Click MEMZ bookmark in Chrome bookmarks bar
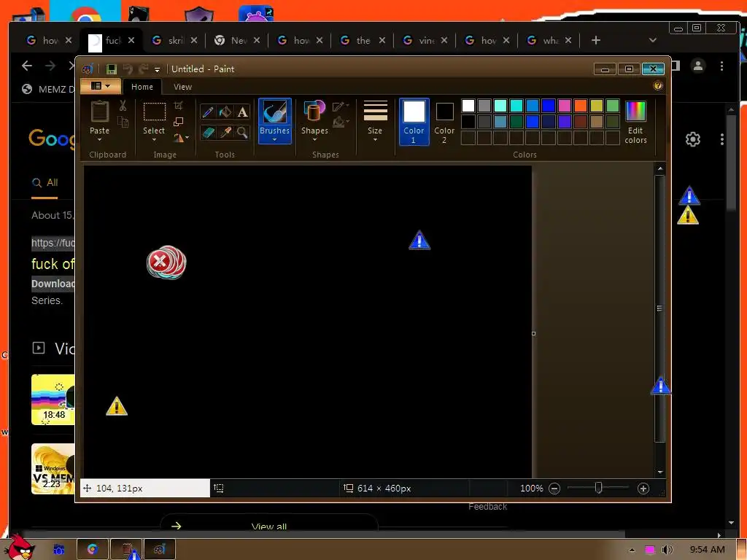The image size is (747, 560). [x=47, y=89]
